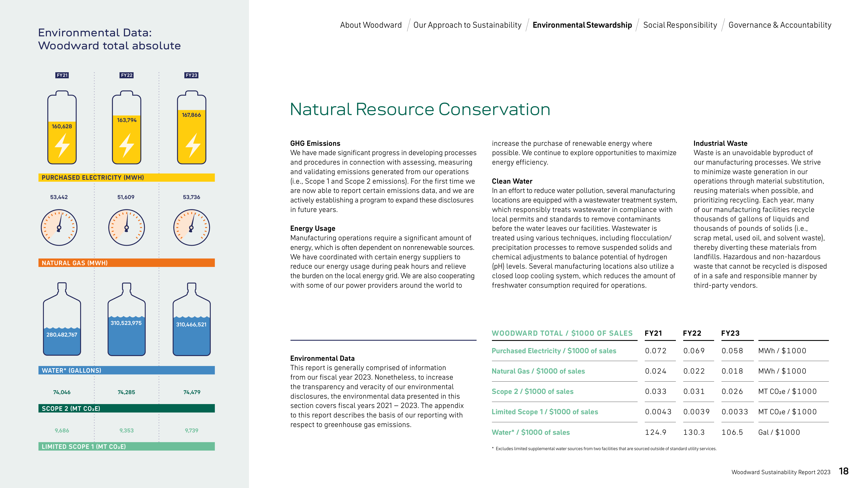The height and width of the screenshot is (488, 868).
Task: Click the blue Water* (Gallons) bar
Action: click(127, 370)
